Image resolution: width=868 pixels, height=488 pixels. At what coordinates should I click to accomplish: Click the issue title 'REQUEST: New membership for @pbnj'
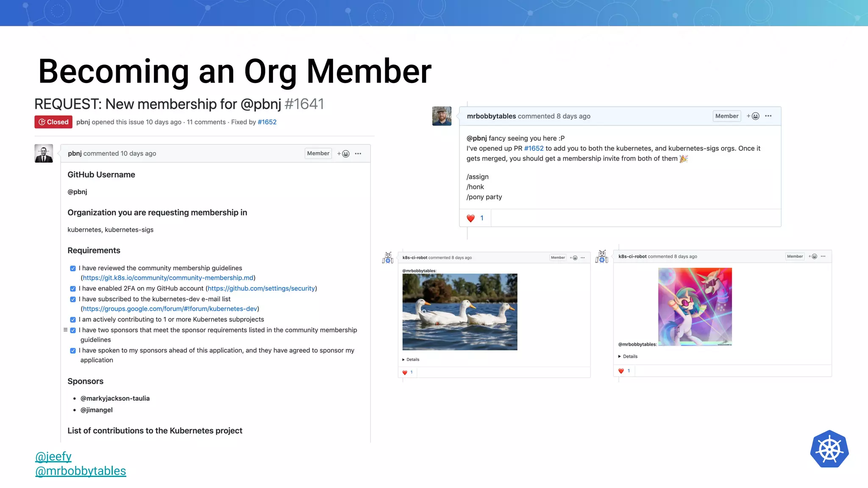click(x=158, y=104)
